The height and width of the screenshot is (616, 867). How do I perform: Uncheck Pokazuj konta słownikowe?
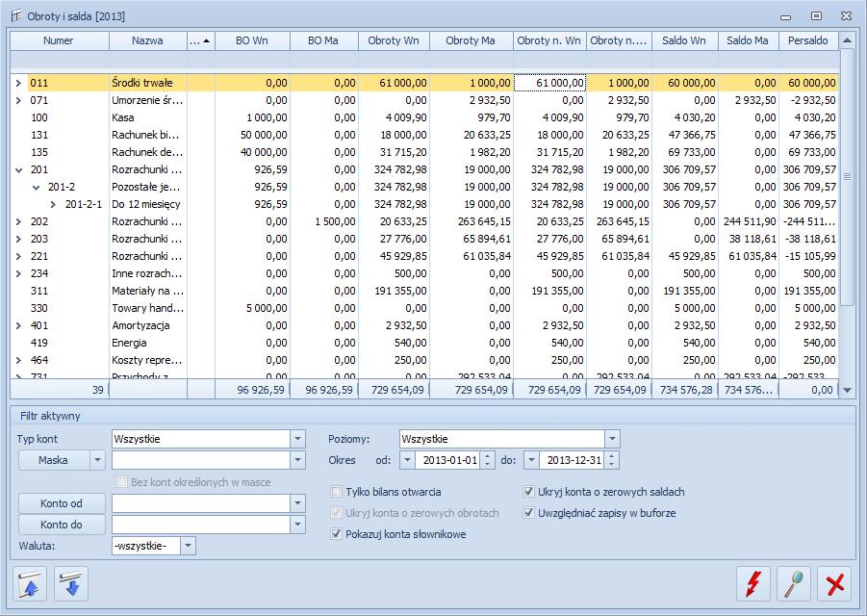click(336, 534)
